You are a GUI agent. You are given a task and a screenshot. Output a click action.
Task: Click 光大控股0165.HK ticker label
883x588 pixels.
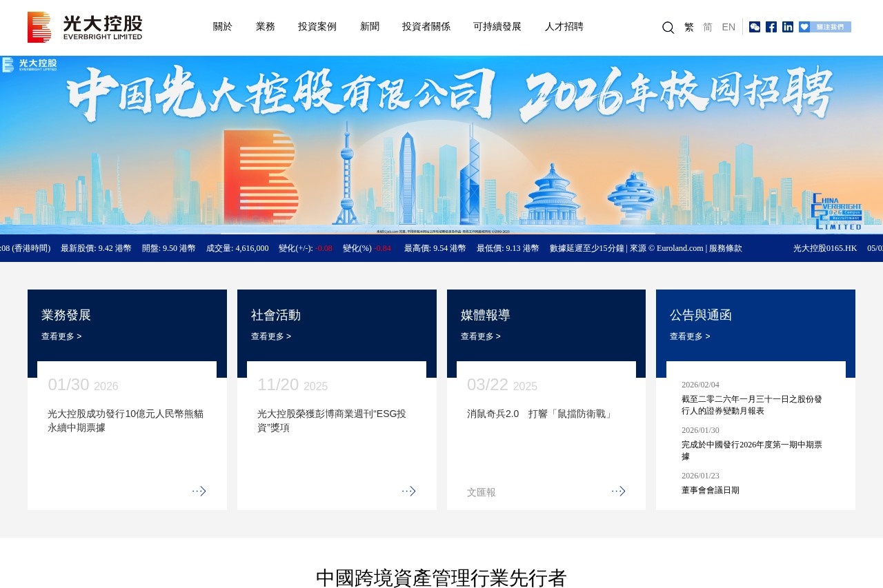pos(825,248)
